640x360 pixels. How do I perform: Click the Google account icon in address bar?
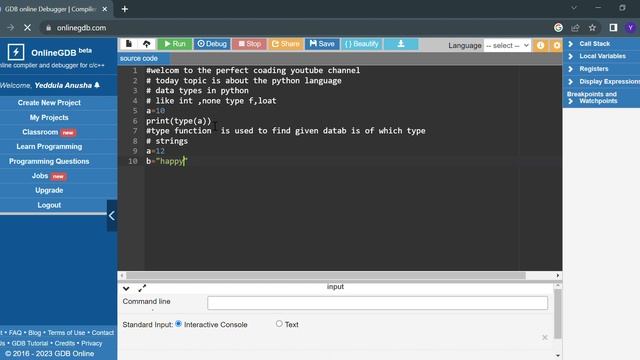(x=558, y=28)
